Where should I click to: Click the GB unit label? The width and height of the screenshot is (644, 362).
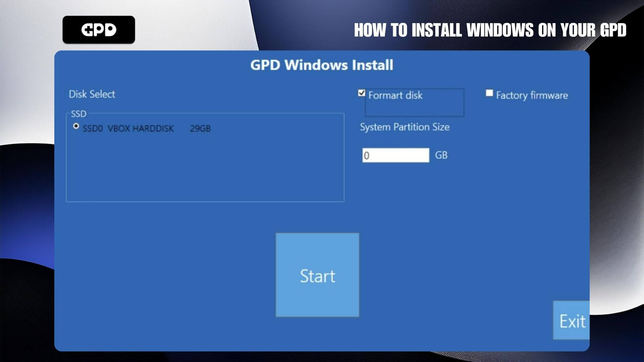tap(441, 155)
